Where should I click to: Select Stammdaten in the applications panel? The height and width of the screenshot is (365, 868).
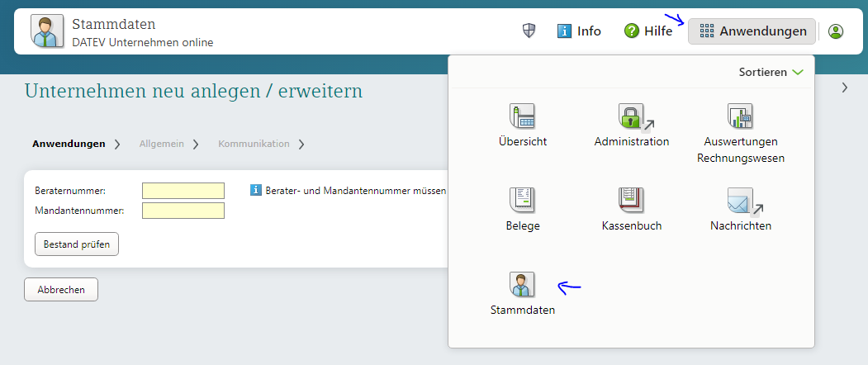click(522, 285)
